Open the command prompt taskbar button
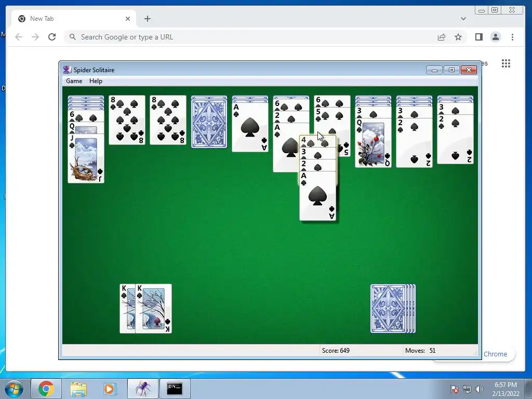The image size is (532, 399). click(x=175, y=389)
